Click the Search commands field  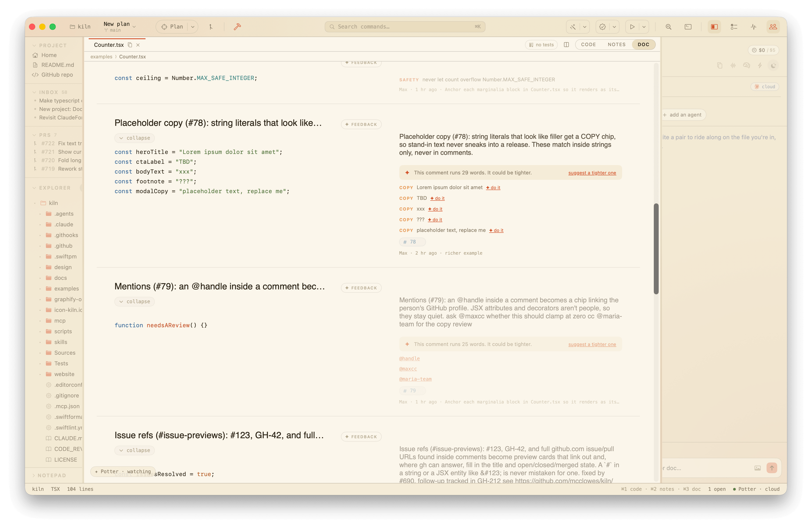point(405,27)
